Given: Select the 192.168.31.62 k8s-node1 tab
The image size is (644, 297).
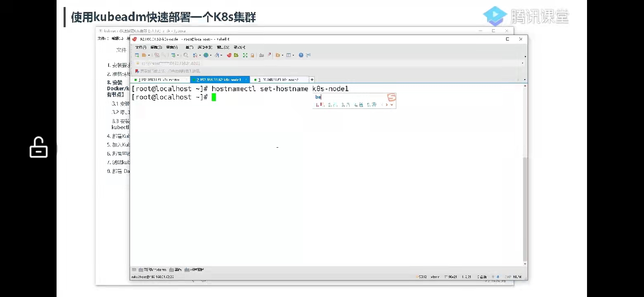Looking at the screenshot, I should tap(220, 80).
